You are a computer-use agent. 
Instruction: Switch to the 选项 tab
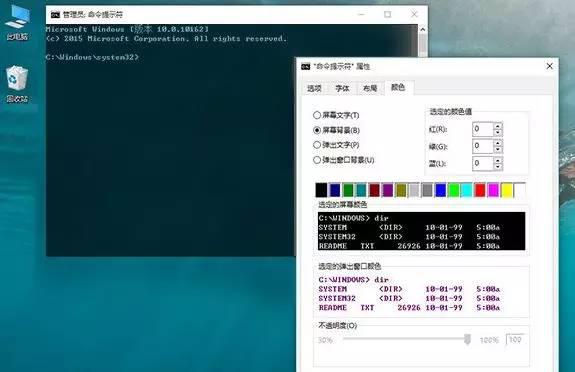coord(314,88)
